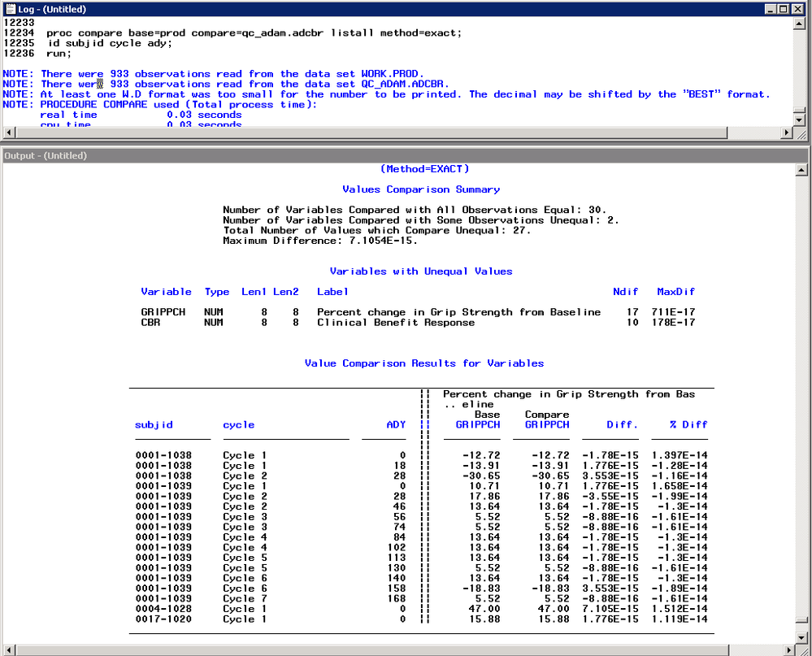Click the Output horizontal scroll right arrow
Screen dimensions: 812x656
[x=790, y=649]
